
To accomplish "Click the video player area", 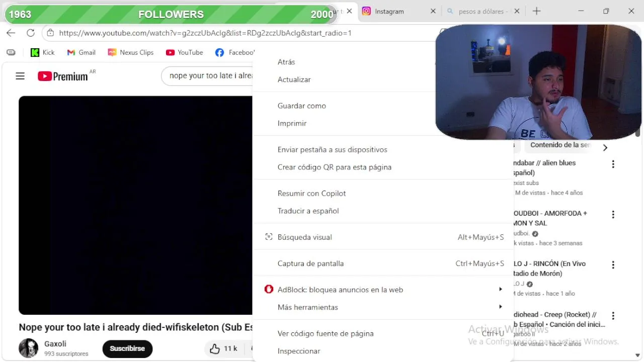I will 135,205.
